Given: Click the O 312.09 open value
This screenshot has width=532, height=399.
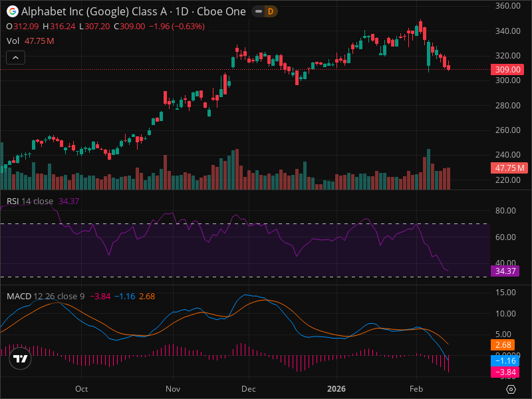Looking at the screenshot, I should pos(23,27).
